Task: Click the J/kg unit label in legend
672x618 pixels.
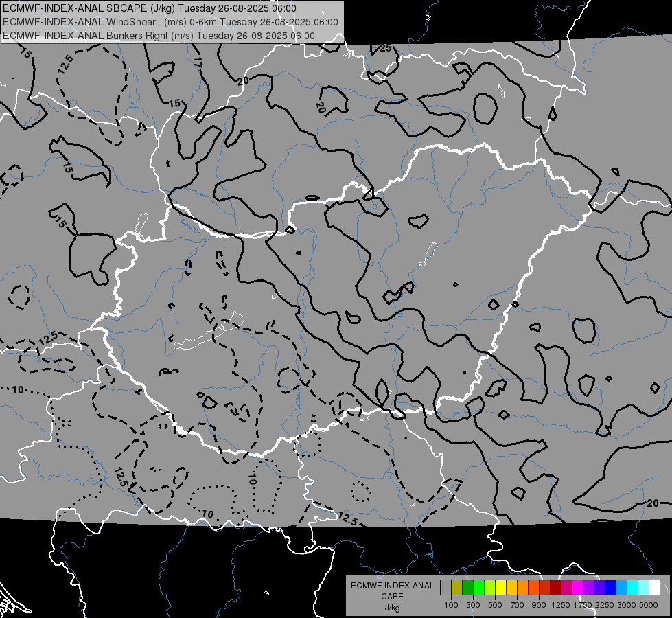Action: pyautogui.click(x=392, y=608)
